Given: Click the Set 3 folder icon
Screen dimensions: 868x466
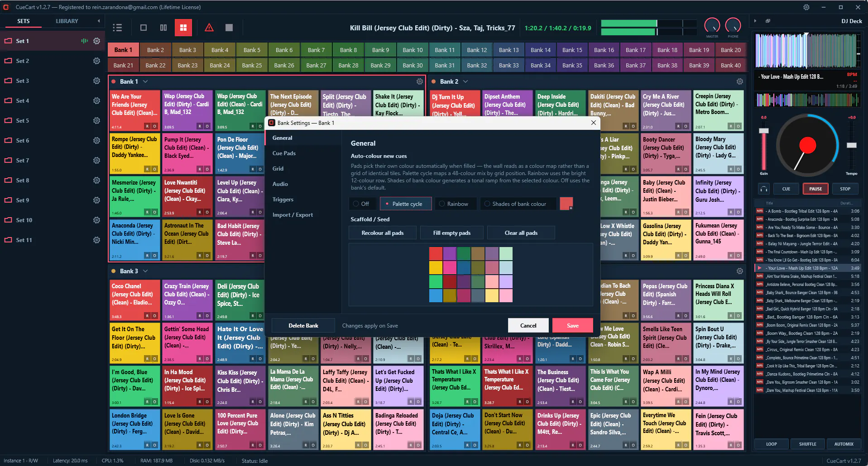Looking at the screenshot, I should click(8, 81).
